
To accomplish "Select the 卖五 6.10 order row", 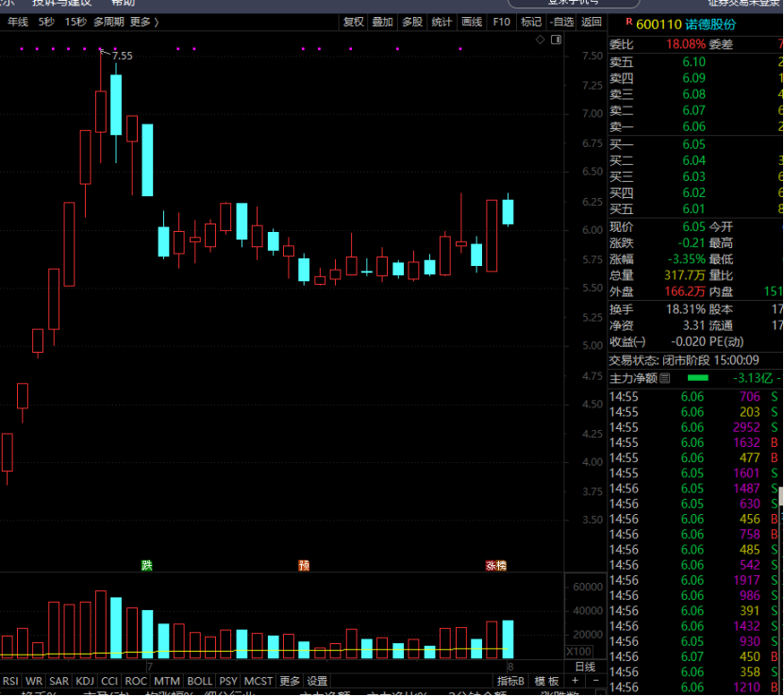I will point(695,62).
